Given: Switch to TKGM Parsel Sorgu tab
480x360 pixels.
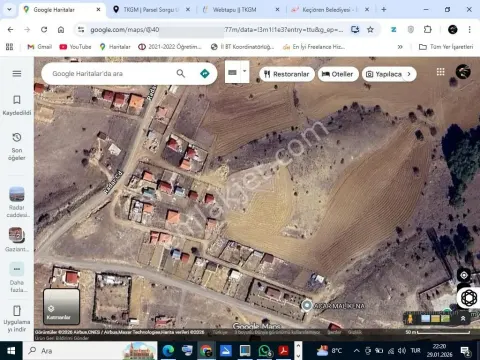Looking at the screenshot, I should pyautogui.click(x=151, y=10).
